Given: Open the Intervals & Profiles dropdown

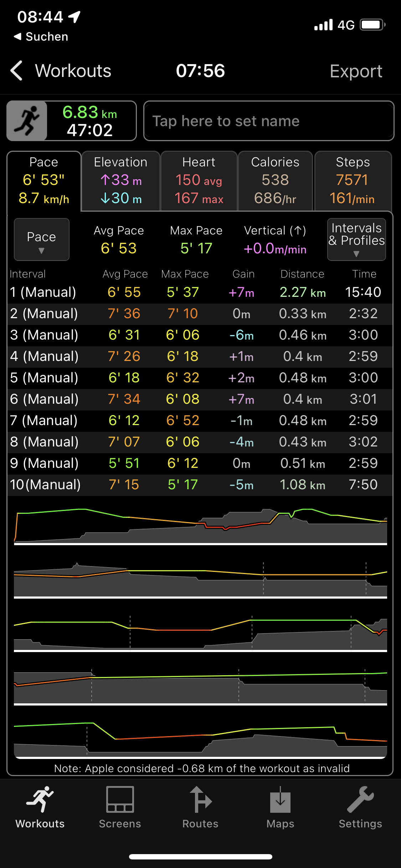Looking at the screenshot, I should click(x=356, y=239).
